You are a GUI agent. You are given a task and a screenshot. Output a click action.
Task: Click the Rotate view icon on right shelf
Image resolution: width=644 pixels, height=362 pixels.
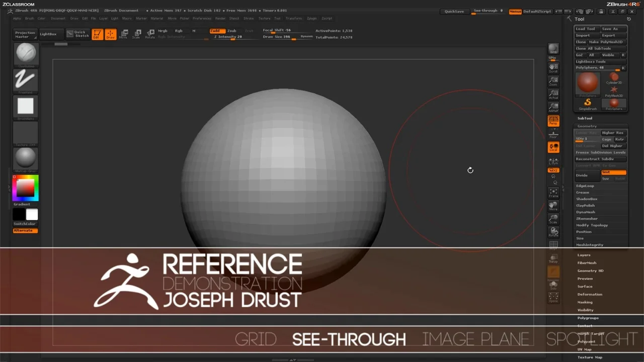coord(553,232)
